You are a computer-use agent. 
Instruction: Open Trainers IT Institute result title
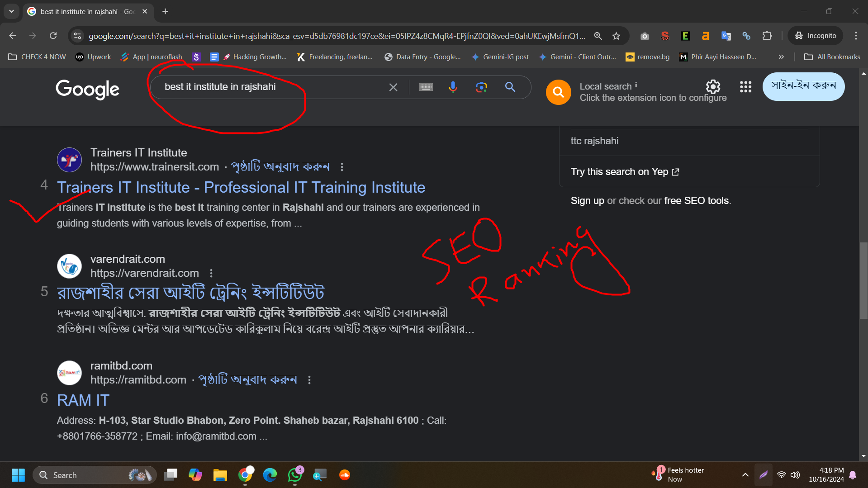pos(241,188)
